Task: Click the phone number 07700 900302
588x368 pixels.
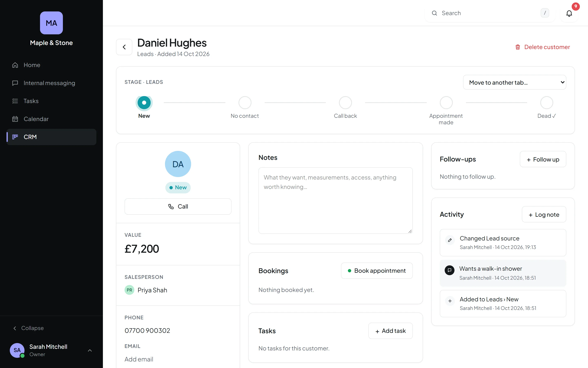Action: pyautogui.click(x=147, y=331)
